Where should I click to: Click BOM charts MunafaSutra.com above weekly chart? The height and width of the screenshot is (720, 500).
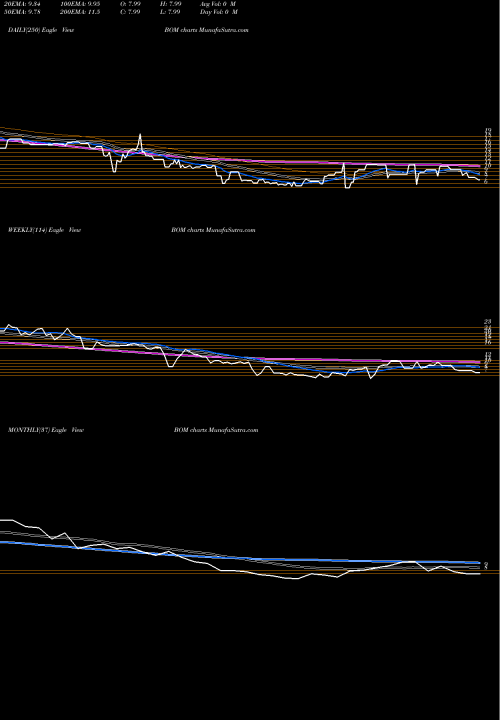(213, 230)
